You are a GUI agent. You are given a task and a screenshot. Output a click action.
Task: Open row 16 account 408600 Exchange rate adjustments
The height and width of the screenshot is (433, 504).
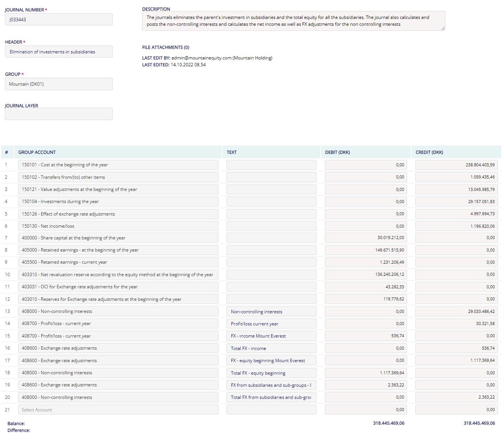click(x=118, y=348)
